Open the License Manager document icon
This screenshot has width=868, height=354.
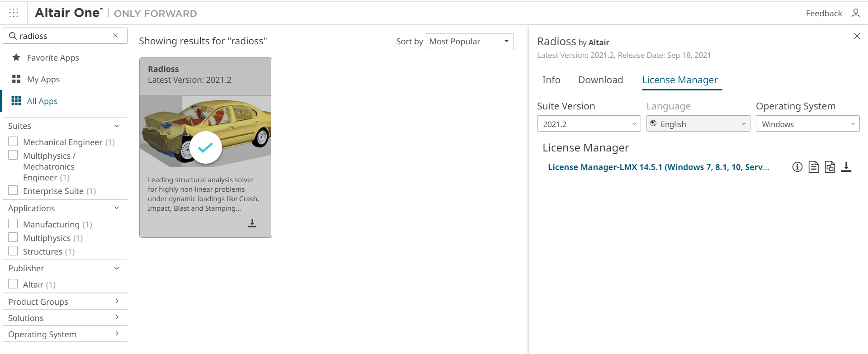(814, 167)
